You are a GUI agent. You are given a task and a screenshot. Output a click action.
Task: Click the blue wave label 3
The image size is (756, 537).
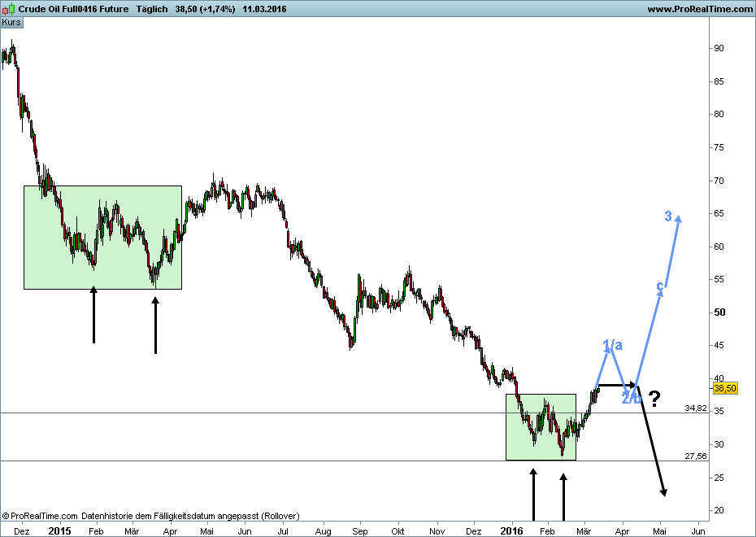(x=667, y=216)
